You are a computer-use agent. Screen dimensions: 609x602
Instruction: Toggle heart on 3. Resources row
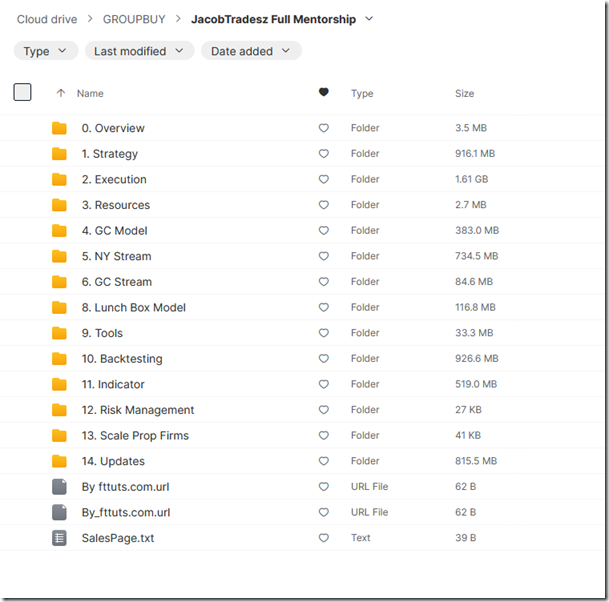324,205
